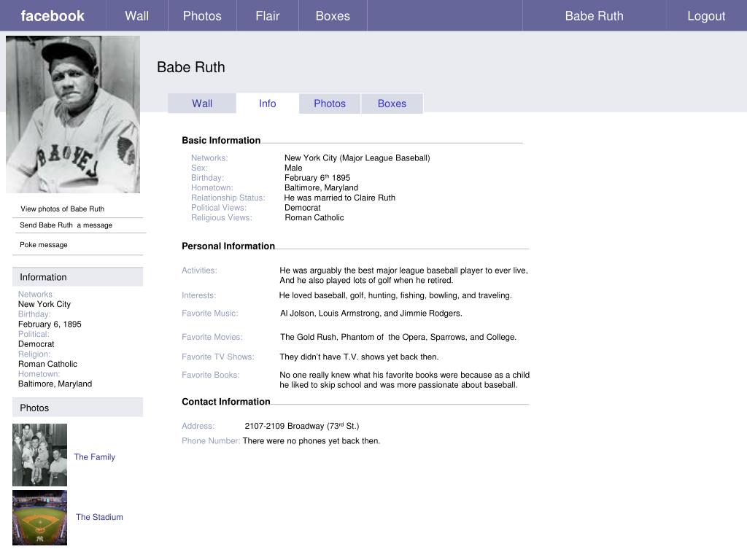Click New York City (Major League Baseball) text
Image resolution: width=747 pixels, height=560 pixels.
[357, 157]
